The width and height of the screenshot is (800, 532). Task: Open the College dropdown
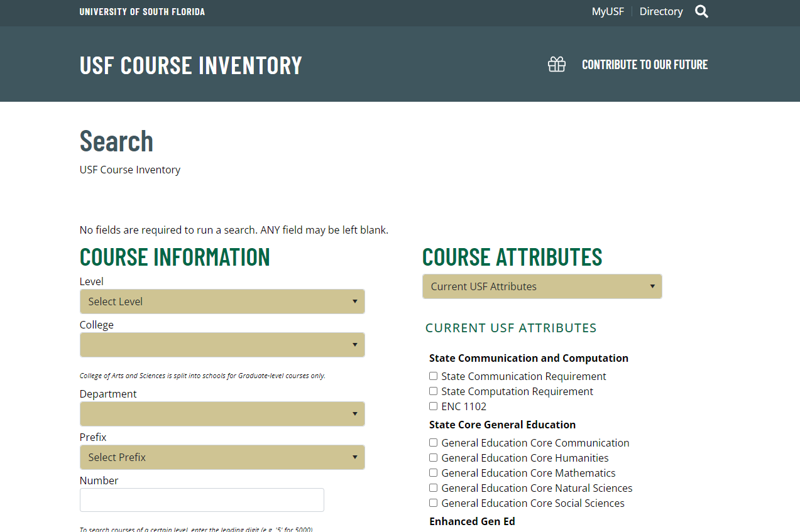click(x=222, y=345)
